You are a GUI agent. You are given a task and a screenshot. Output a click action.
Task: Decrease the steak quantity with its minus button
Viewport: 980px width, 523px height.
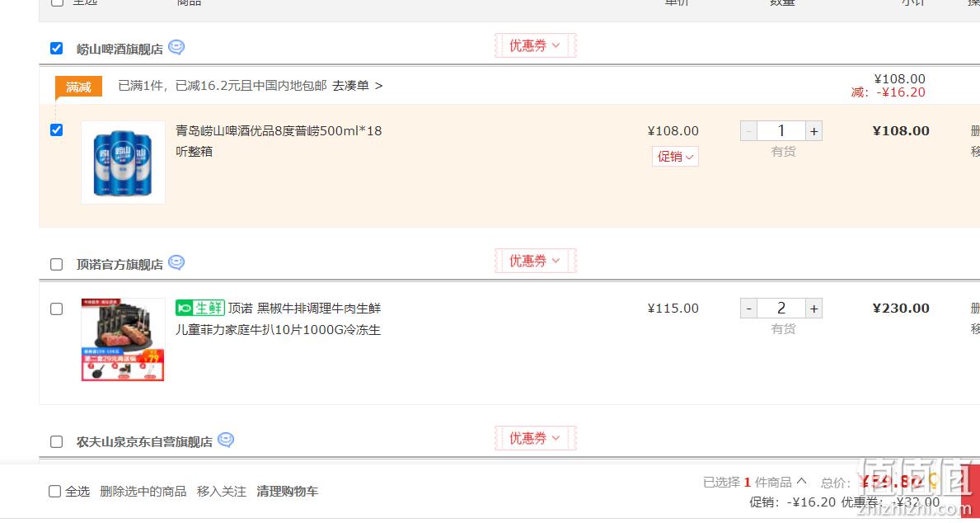[748, 309]
